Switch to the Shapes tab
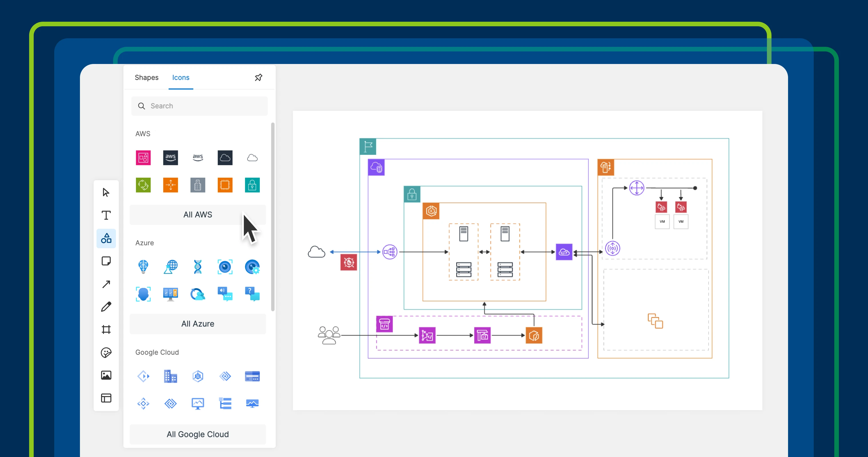 click(146, 77)
